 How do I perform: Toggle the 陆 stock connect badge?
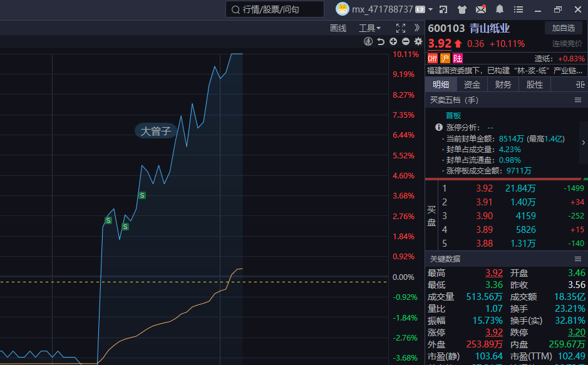458,58
